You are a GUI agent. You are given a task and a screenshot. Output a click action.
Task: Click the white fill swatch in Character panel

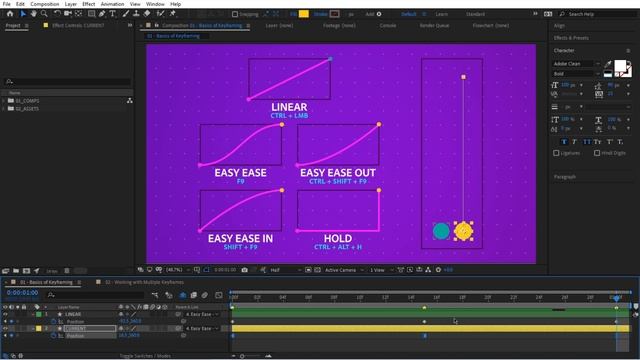click(620, 66)
